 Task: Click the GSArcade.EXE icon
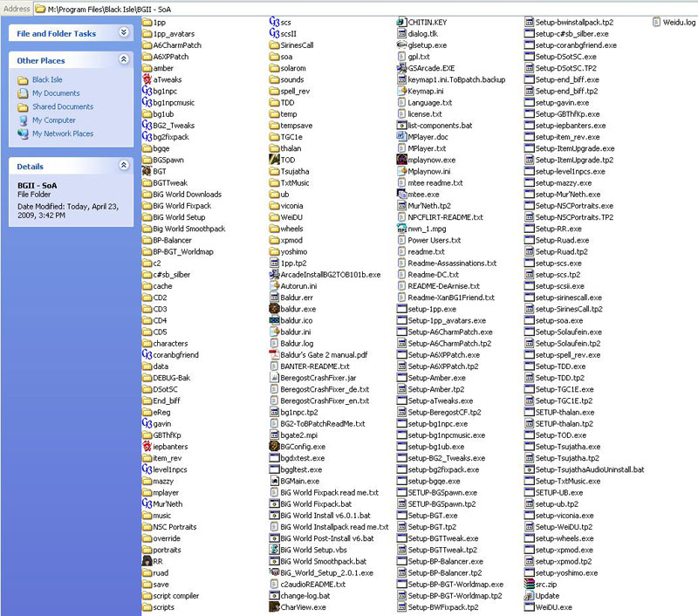point(401,68)
